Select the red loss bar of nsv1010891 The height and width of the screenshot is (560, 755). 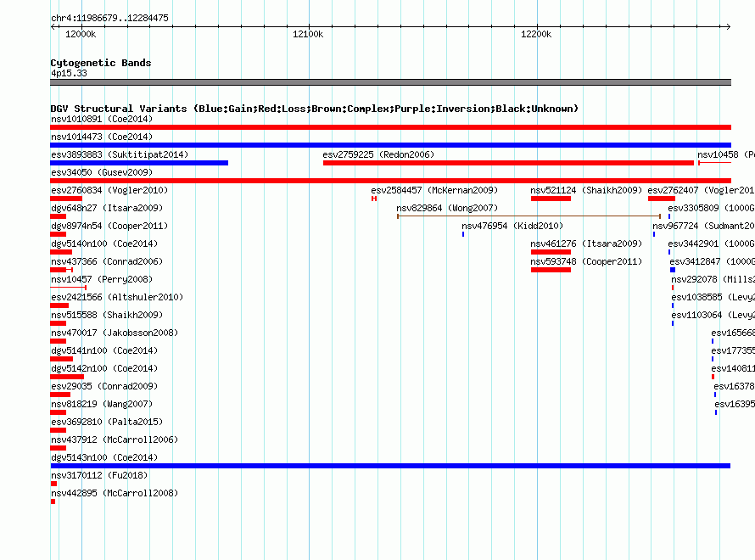pyautogui.click(x=390, y=127)
